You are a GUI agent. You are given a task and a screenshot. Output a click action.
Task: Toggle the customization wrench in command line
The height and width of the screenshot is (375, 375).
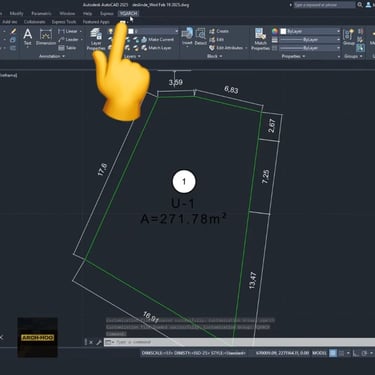pyautogui.click(x=99, y=342)
